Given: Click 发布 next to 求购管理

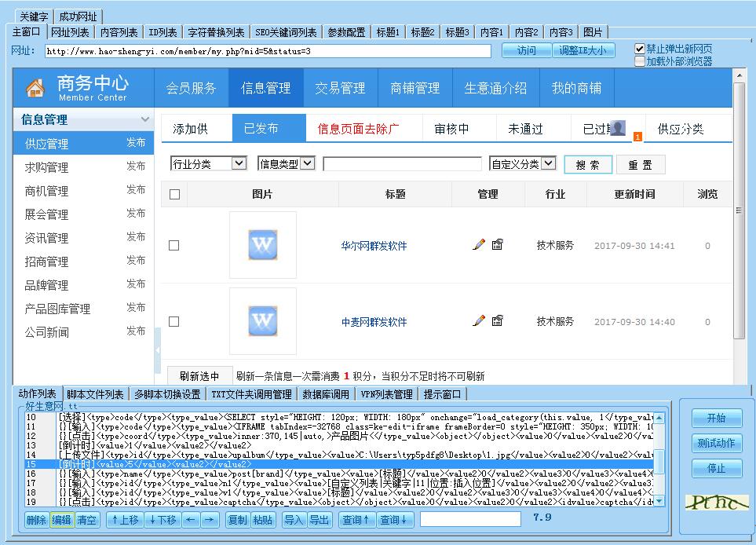Looking at the screenshot, I should pos(136,166).
